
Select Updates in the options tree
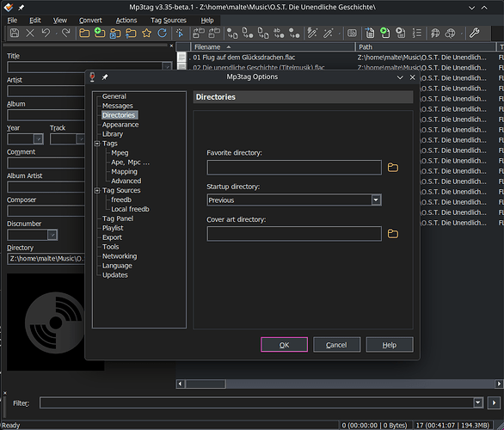point(114,275)
